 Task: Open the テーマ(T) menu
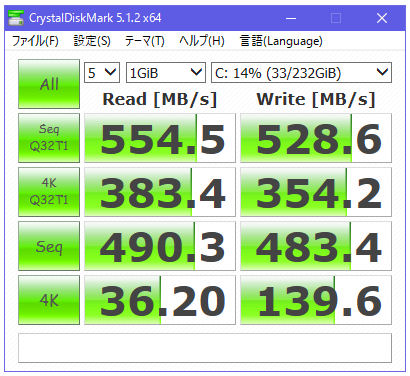pos(145,41)
